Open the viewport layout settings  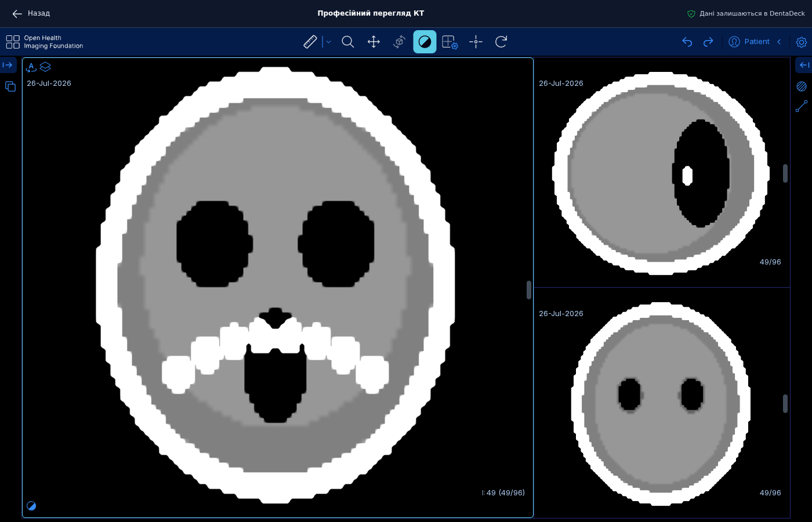(x=450, y=42)
